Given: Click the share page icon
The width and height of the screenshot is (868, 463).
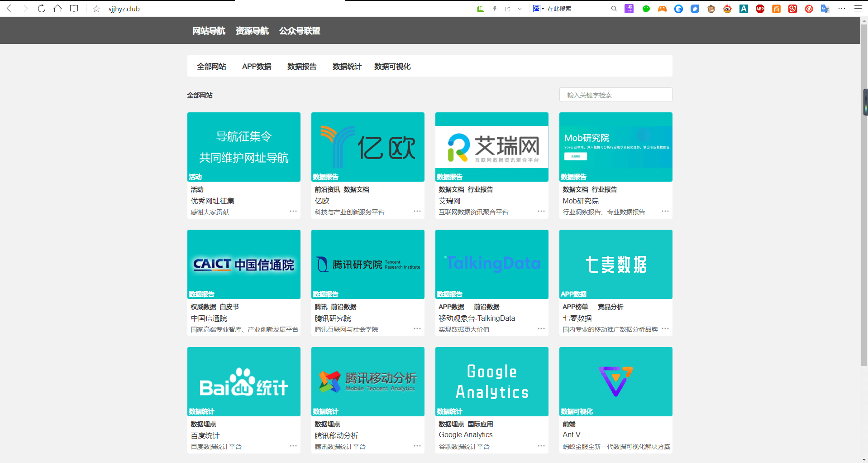Looking at the screenshot, I should 508,9.
